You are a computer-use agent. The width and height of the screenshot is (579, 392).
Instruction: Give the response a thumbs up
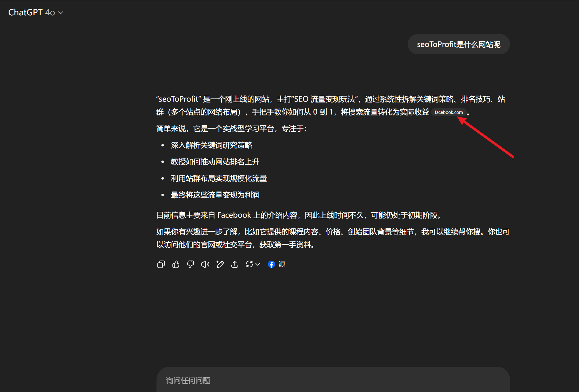(176, 264)
